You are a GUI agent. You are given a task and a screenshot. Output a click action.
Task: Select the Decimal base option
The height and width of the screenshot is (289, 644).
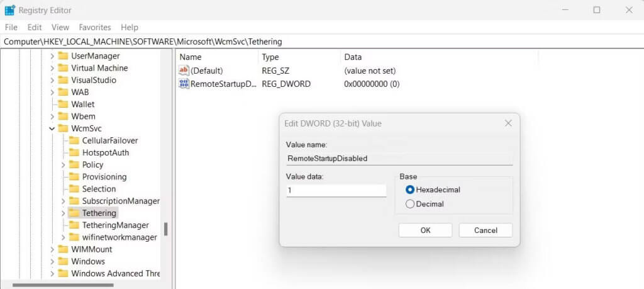point(410,204)
